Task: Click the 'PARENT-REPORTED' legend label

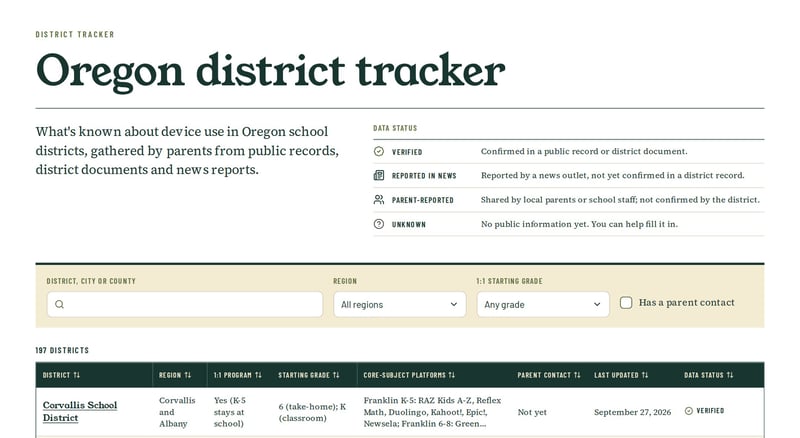Action: click(x=422, y=200)
